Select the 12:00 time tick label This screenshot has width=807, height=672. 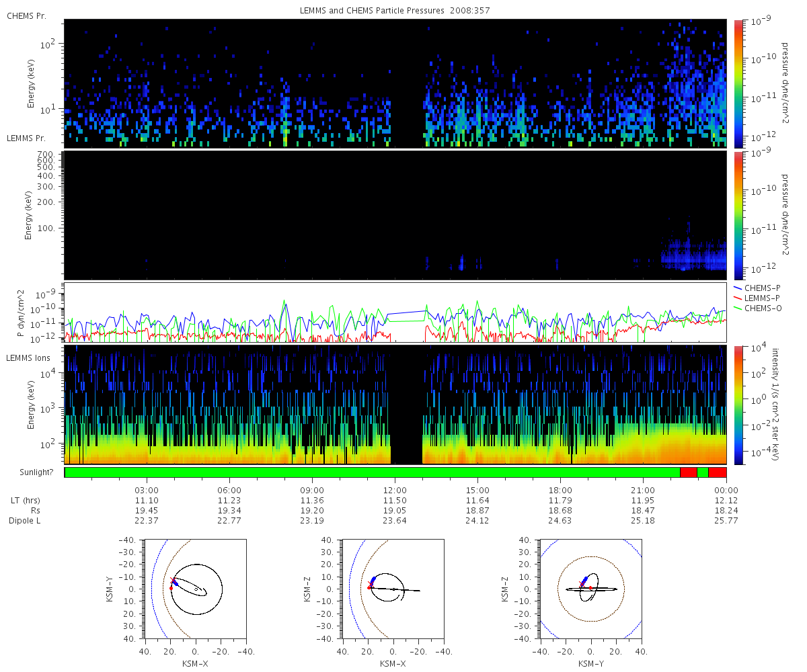[x=395, y=491]
